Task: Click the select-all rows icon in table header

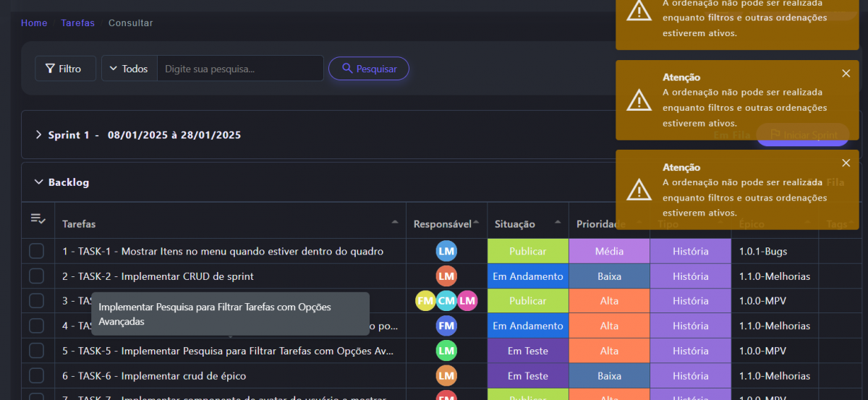Action: click(38, 219)
